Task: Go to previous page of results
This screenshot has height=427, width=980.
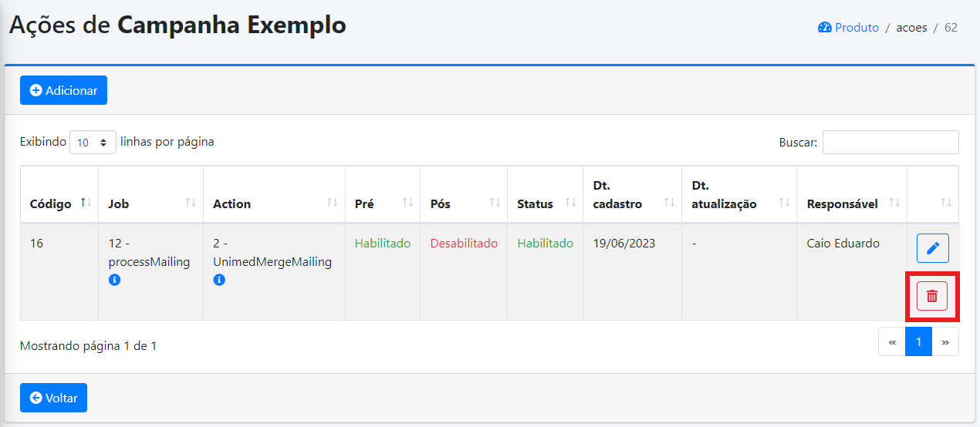Action: point(892,341)
